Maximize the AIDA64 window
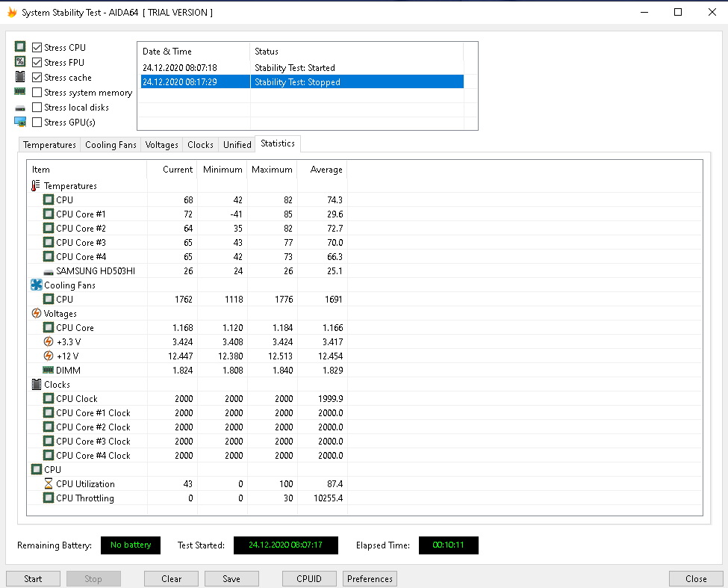Screen dimensions: 728x588 click(678, 12)
